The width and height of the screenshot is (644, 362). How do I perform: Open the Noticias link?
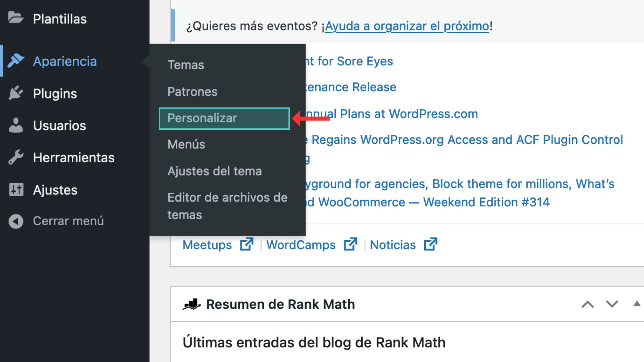tap(393, 245)
